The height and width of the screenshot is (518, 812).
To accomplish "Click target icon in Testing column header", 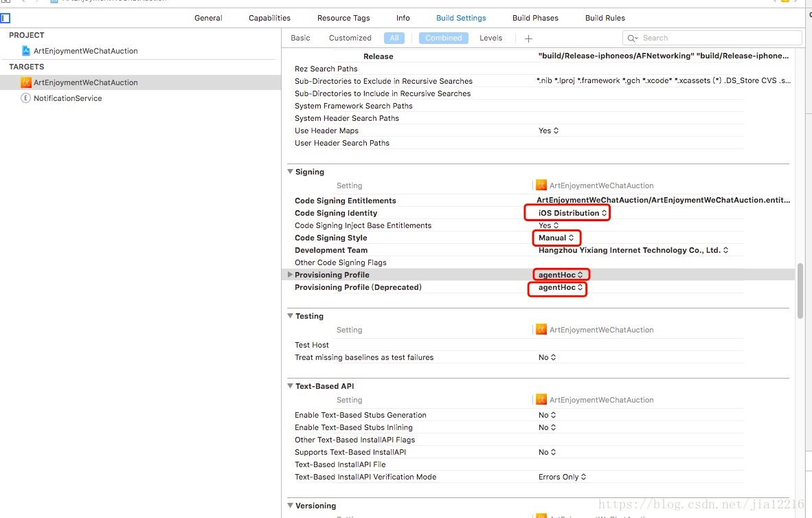I will click(x=541, y=330).
